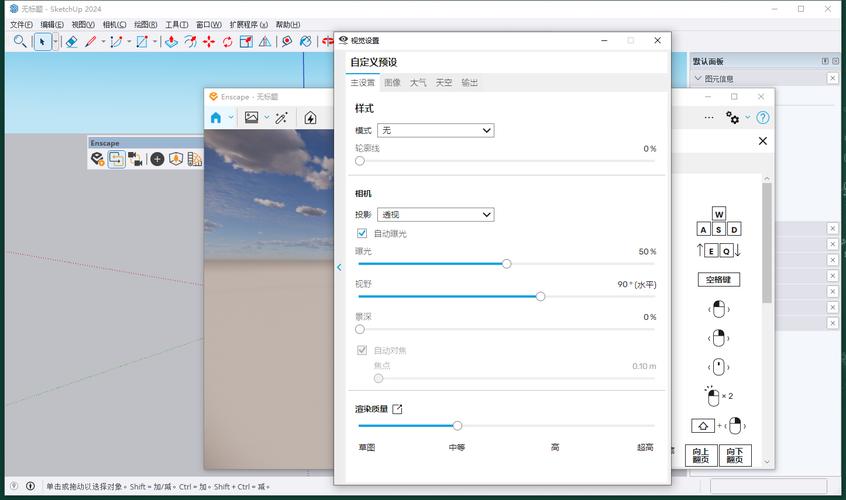Click the 空格键 key button

718,279
